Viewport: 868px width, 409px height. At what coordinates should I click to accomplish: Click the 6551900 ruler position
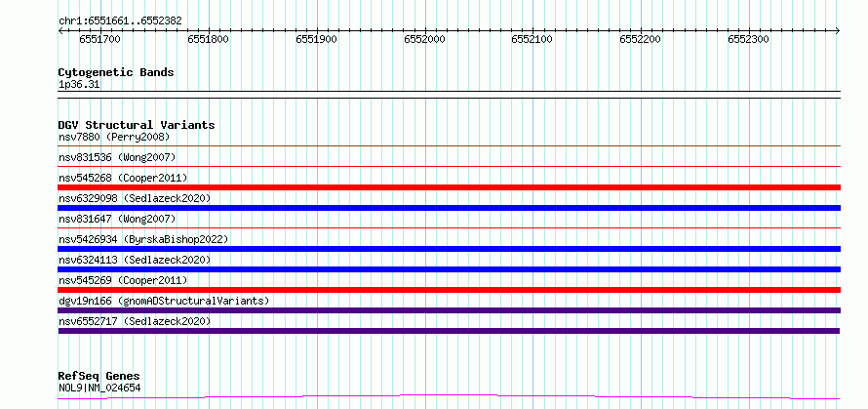coord(316,39)
